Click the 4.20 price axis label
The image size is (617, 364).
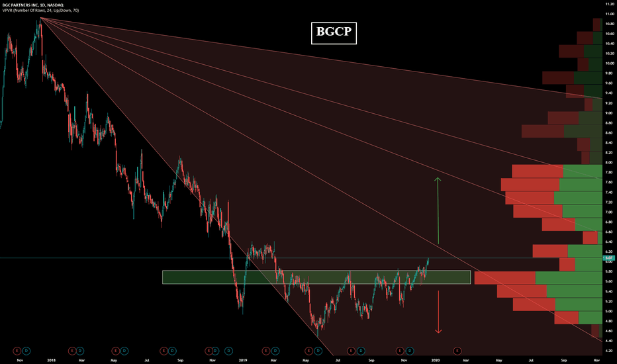coord(610,351)
